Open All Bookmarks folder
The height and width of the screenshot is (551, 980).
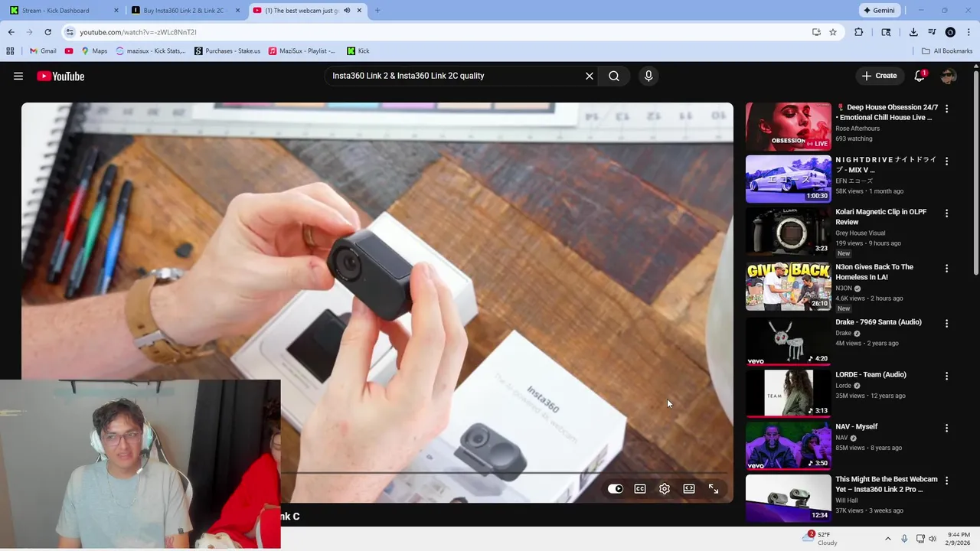[x=947, y=51]
